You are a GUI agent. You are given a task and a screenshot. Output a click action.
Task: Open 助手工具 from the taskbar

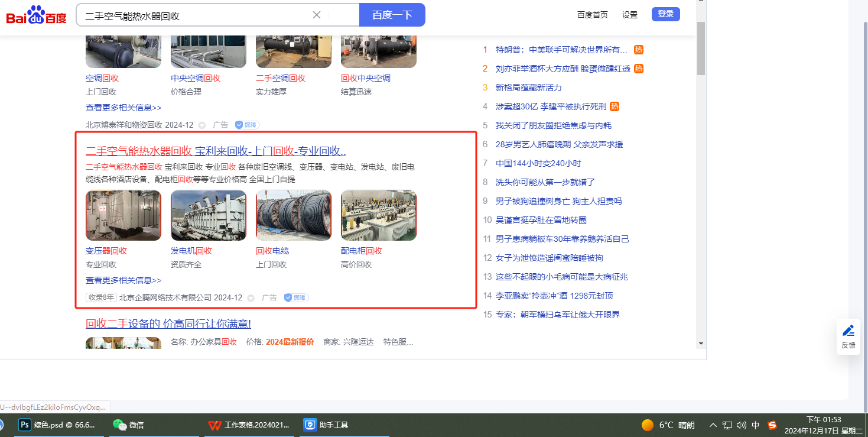[326, 425]
